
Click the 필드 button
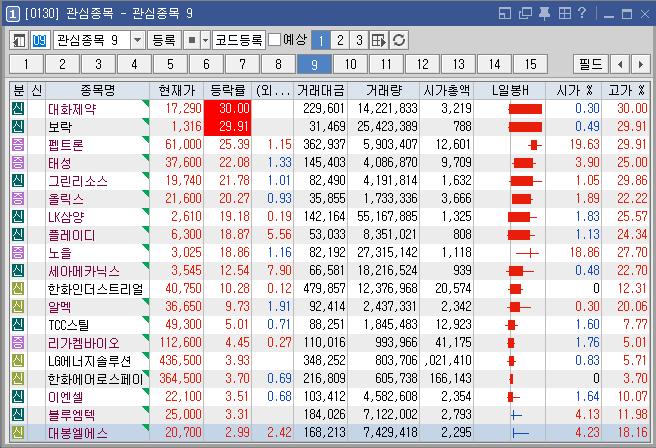click(591, 64)
